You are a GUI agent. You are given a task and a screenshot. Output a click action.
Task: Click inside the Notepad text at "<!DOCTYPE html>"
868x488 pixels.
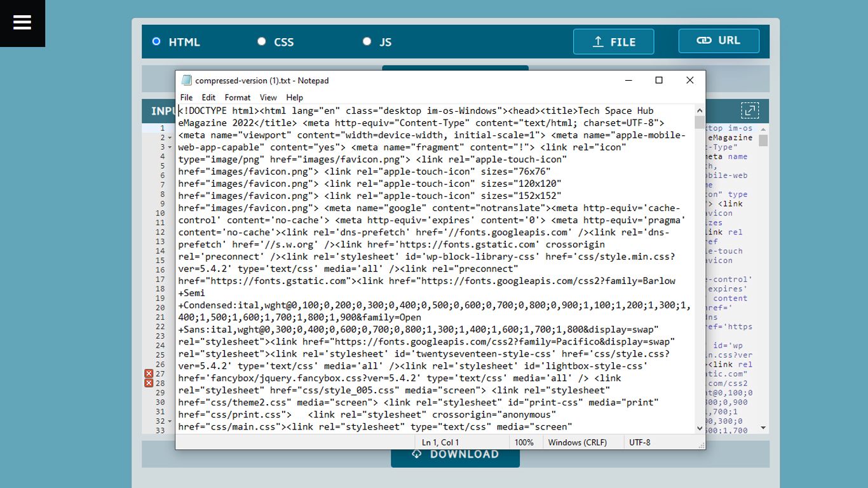tap(218, 111)
